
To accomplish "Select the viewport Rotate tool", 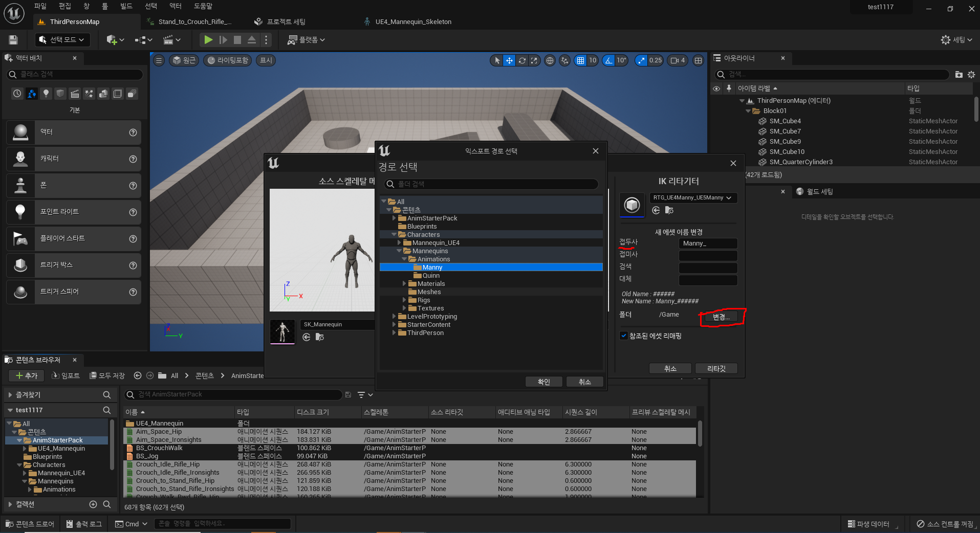I will click(x=521, y=60).
